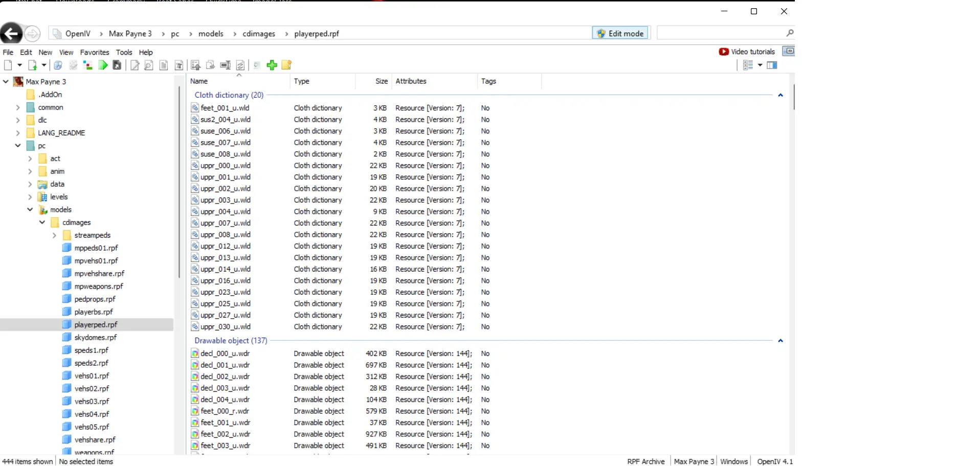Open the view mode dropdown arrow
The image size is (980, 466).
[760, 65]
